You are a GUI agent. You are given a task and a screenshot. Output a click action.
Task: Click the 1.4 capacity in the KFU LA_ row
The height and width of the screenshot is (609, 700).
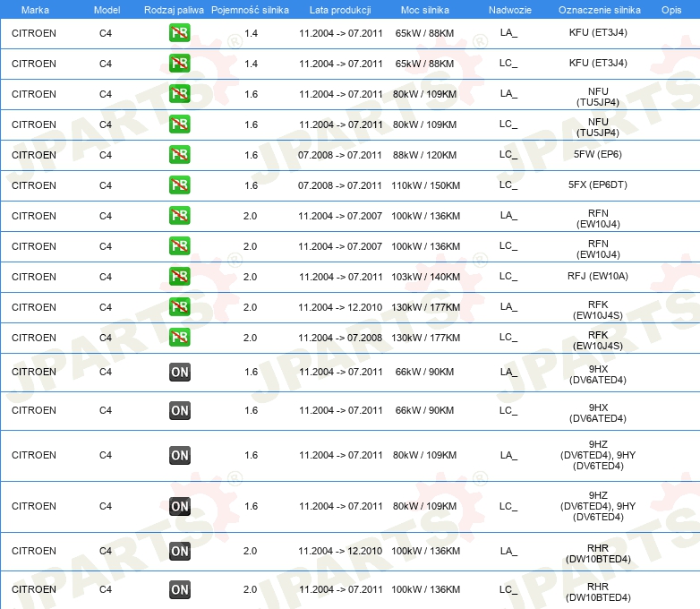(x=252, y=33)
